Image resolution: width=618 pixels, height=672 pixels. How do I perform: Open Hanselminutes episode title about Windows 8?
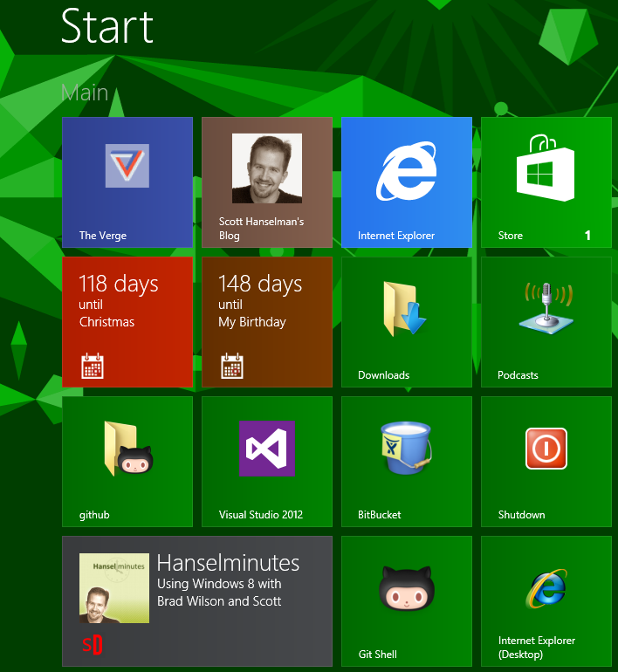click(219, 593)
